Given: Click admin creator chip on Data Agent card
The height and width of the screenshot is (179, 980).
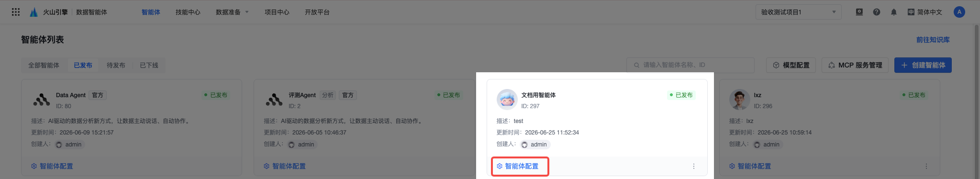Looking at the screenshot, I should (x=69, y=145).
